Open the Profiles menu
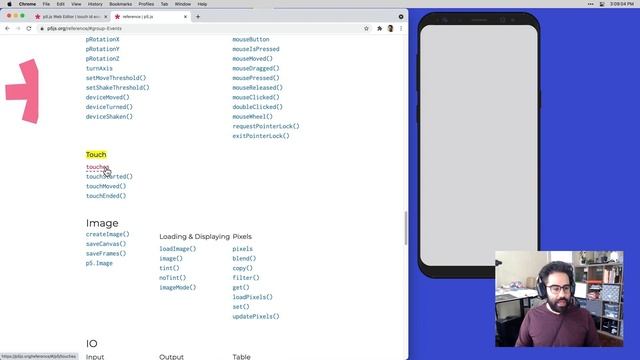Screen dimensions: 640x360 pyautogui.click(x=146, y=4)
